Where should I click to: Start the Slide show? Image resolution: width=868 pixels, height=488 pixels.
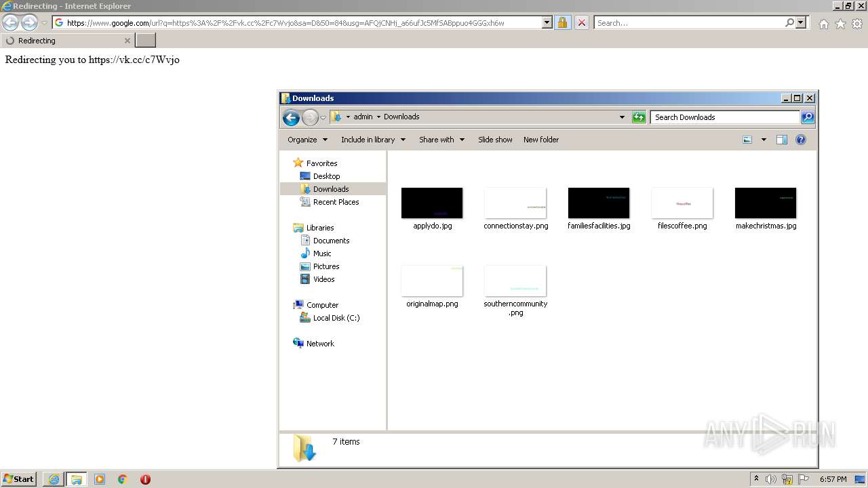[x=495, y=140]
